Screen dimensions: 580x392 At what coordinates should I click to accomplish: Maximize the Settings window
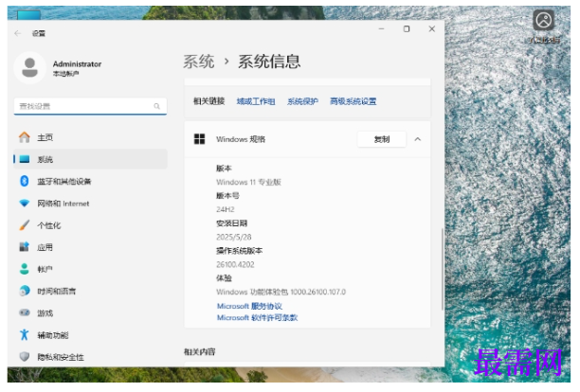pyautogui.click(x=407, y=28)
